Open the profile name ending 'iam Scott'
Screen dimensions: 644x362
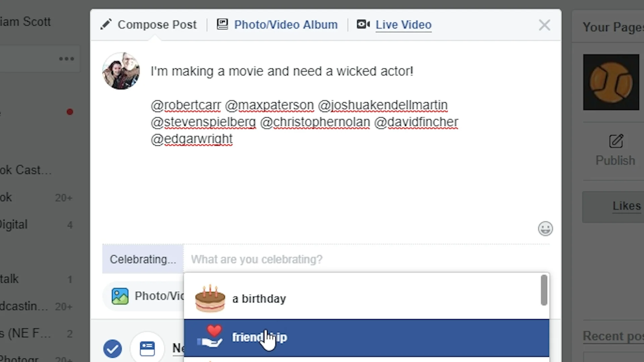click(25, 22)
